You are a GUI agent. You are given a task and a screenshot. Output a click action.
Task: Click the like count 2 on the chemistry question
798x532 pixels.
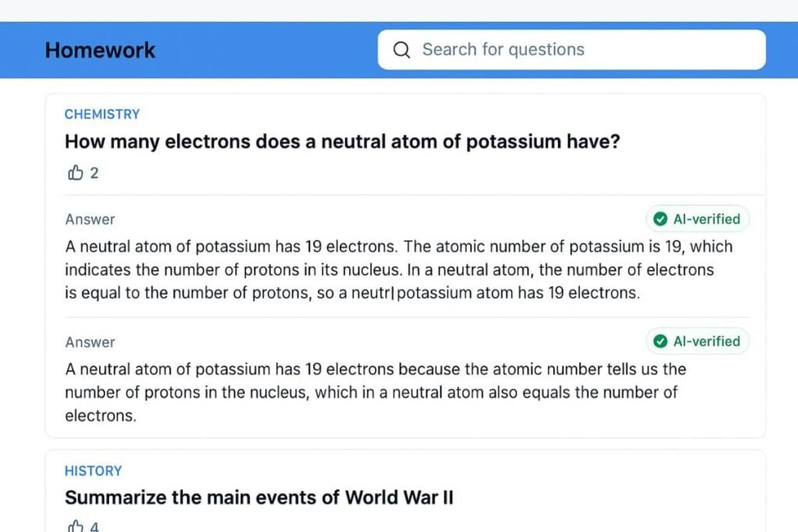pyautogui.click(x=94, y=173)
